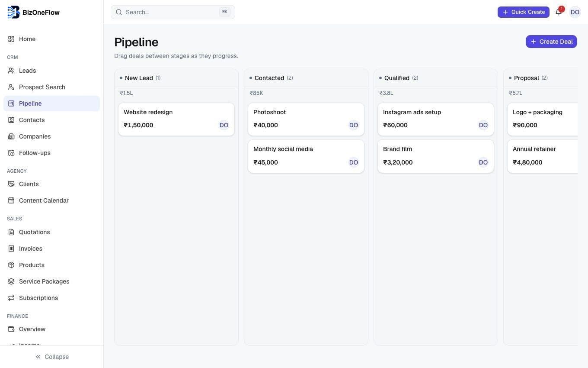Click the ⌘K shortcut badge in search bar
This screenshot has height=368, width=588.
(x=225, y=12)
